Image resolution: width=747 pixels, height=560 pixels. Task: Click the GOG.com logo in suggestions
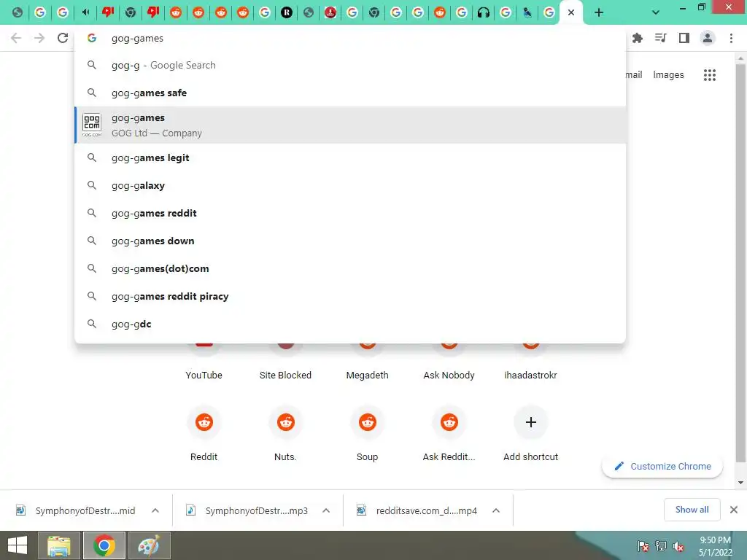coord(92,125)
